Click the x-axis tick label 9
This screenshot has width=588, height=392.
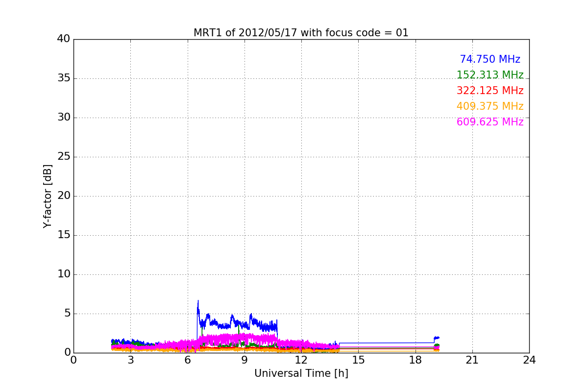(245, 360)
